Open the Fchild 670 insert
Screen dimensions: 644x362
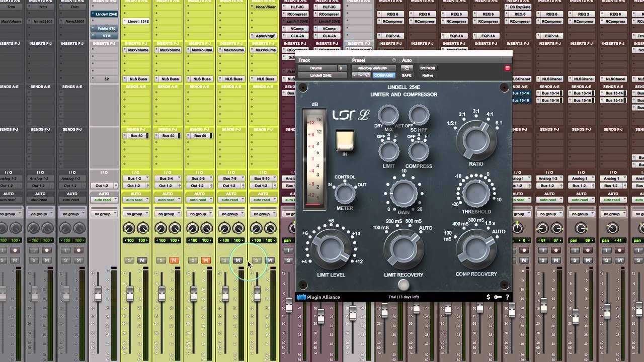[x=104, y=29]
